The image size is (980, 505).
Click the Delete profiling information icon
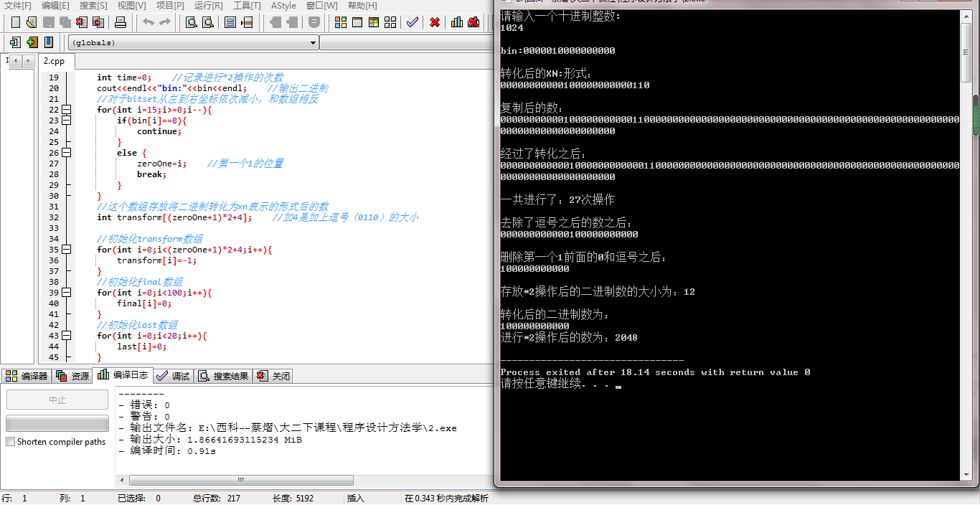[x=473, y=22]
